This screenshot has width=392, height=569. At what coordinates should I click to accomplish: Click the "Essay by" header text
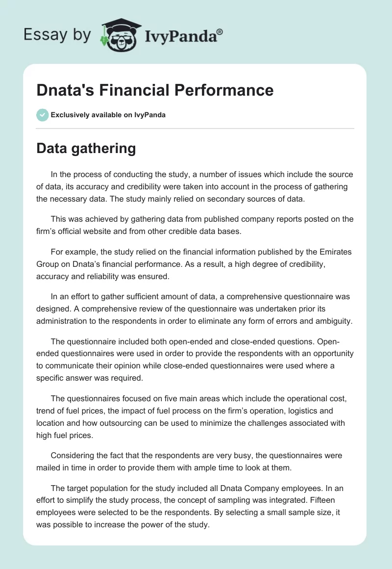[x=56, y=34]
